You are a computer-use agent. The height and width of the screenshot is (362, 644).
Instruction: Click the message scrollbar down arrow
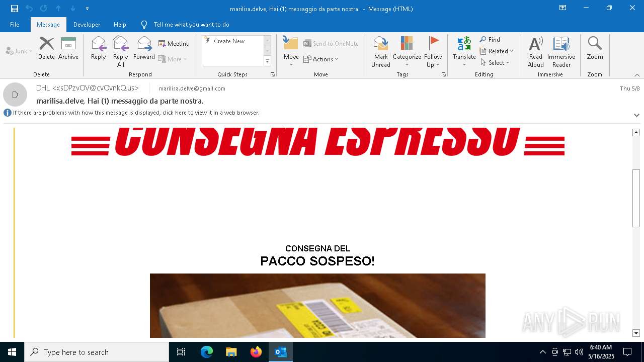[x=636, y=333]
